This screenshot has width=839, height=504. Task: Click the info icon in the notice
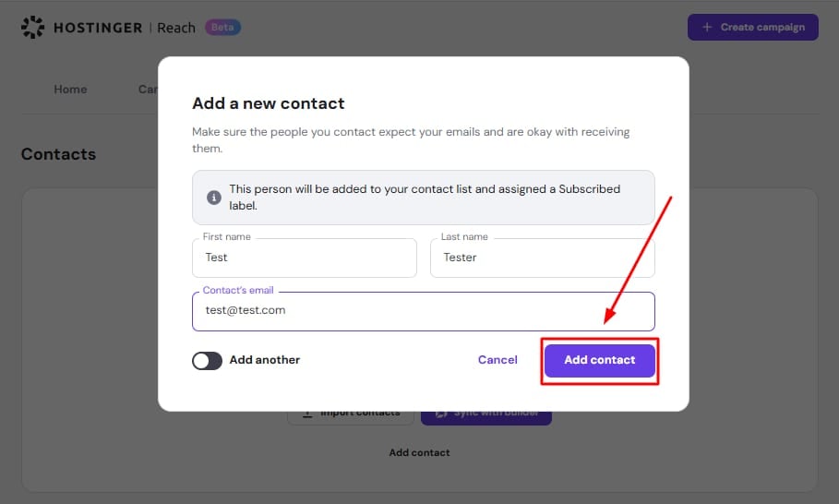pyautogui.click(x=214, y=198)
